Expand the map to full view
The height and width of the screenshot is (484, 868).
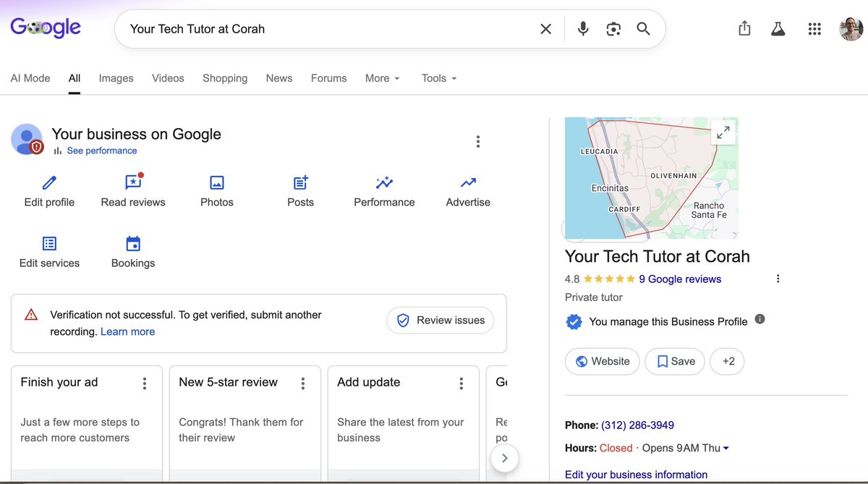click(723, 132)
